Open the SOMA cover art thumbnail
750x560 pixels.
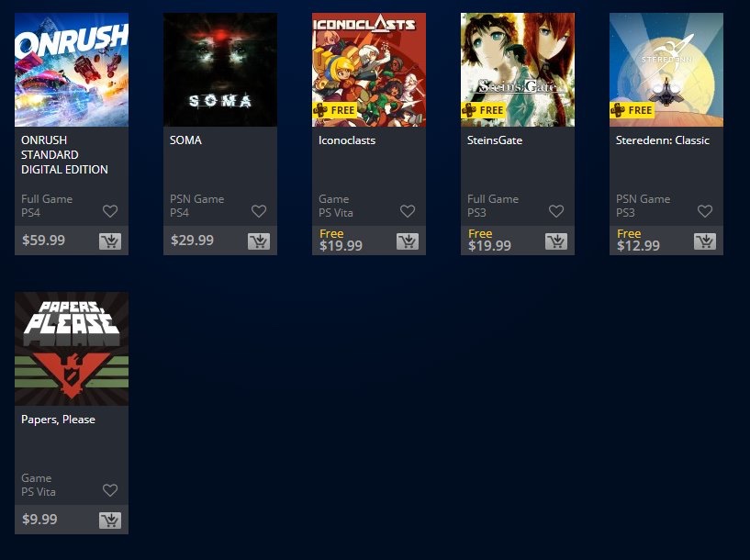220,70
